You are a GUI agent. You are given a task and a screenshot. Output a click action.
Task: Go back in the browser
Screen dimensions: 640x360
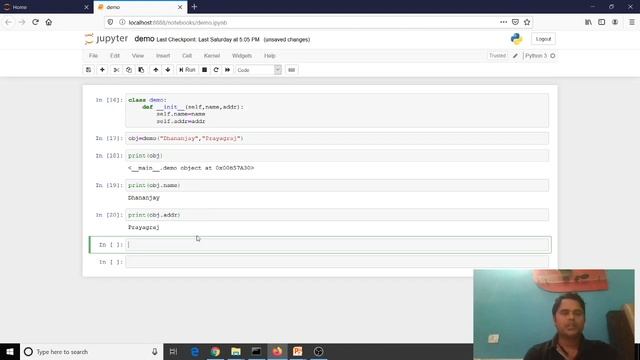click(x=9, y=22)
